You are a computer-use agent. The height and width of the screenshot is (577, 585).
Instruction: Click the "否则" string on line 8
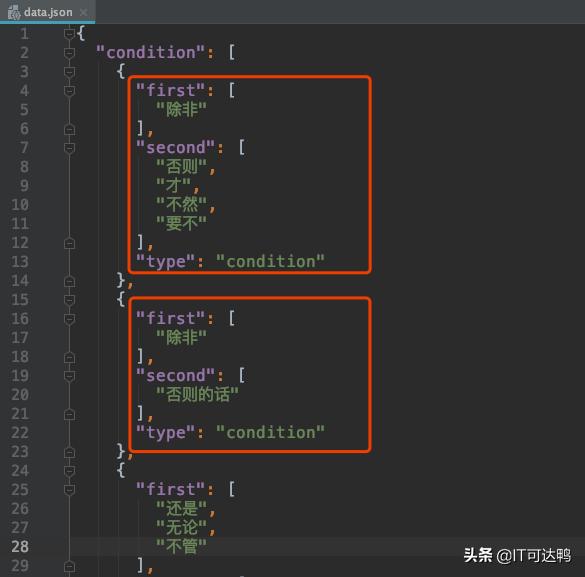tap(181, 166)
